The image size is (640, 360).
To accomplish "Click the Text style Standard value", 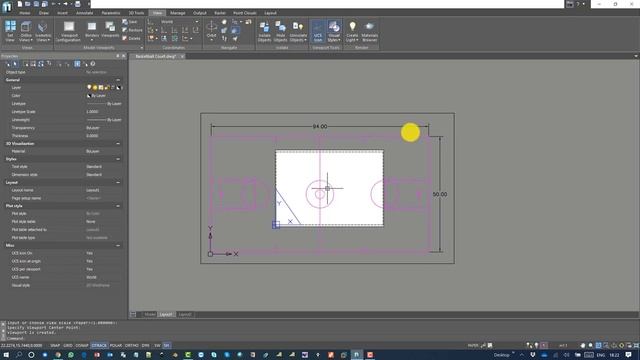I will pyautogui.click(x=94, y=167).
